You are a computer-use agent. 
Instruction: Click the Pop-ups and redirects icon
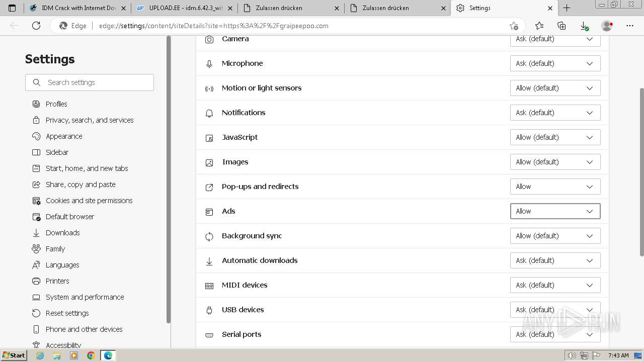(x=209, y=187)
